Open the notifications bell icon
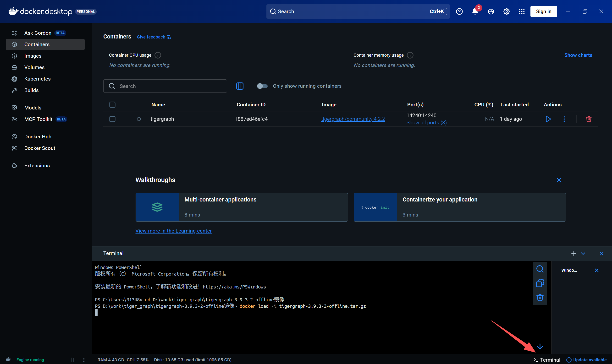 (x=475, y=11)
